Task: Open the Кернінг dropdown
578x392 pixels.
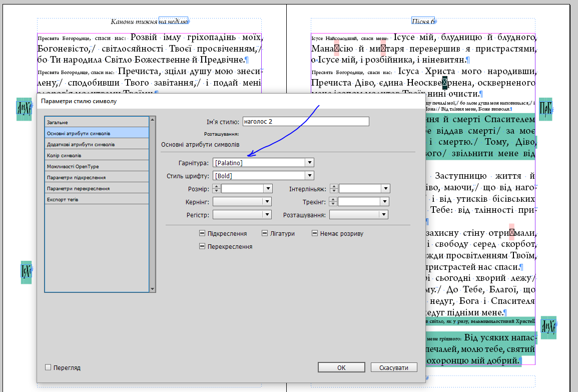Action: tap(267, 201)
